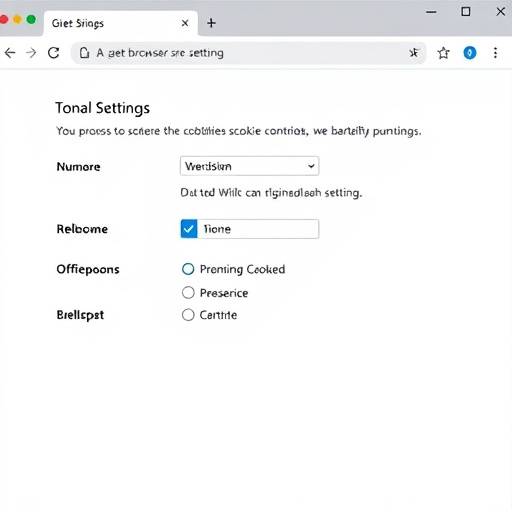Click the browser back arrow

[x=10, y=53]
